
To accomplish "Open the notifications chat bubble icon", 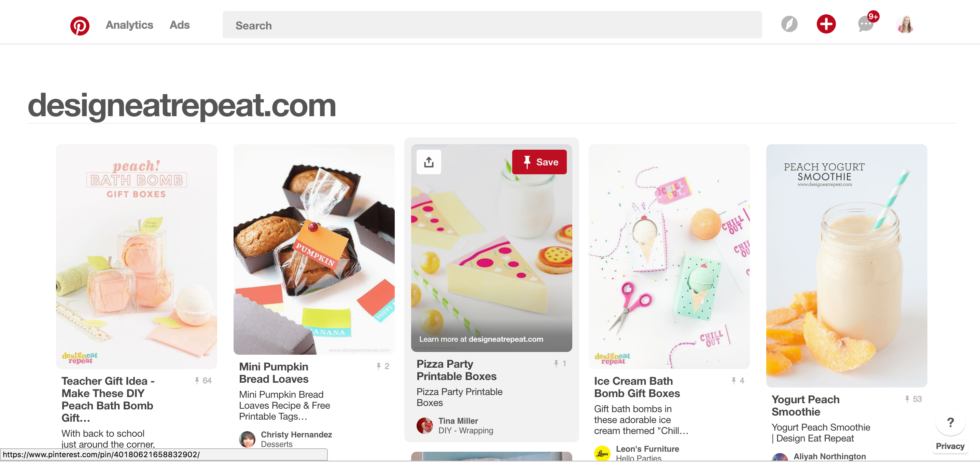I will (x=866, y=24).
